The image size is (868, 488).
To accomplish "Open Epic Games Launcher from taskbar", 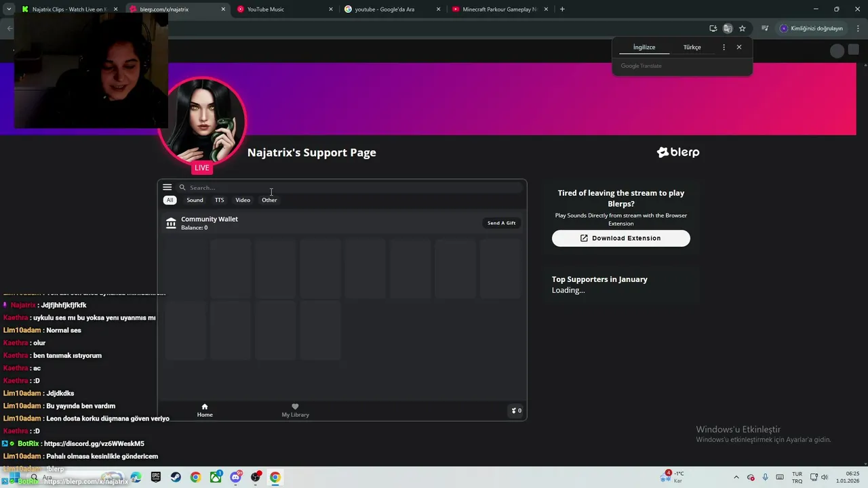I will (156, 477).
